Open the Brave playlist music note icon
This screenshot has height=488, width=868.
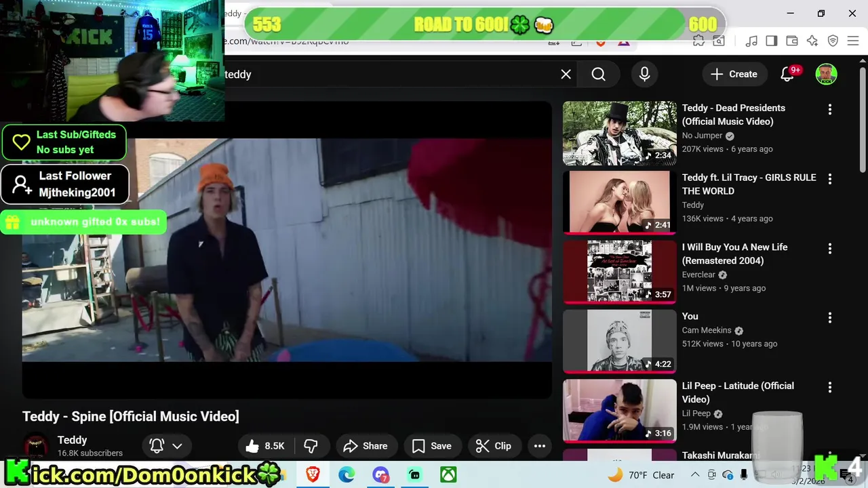point(751,41)
